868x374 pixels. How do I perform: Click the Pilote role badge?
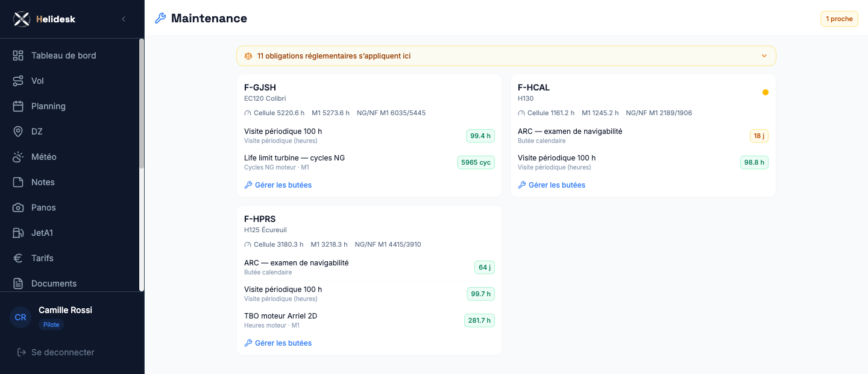coord(51,325)
